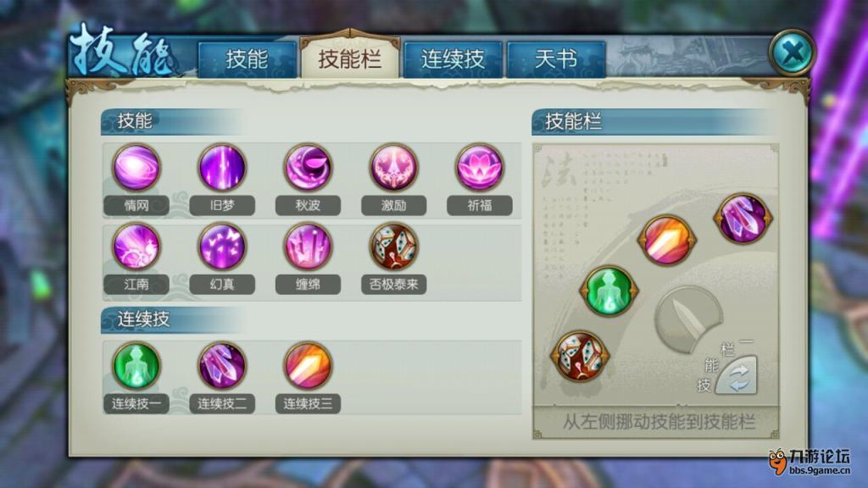
Task: Choose the 江南 skill icon
Action: click(x=136, y=247)
